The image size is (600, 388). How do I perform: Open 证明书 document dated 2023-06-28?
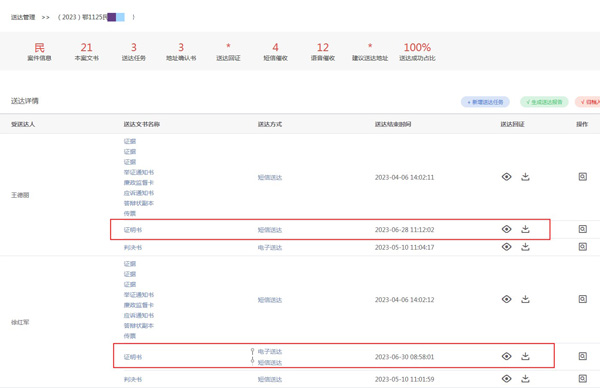point(133,230)
